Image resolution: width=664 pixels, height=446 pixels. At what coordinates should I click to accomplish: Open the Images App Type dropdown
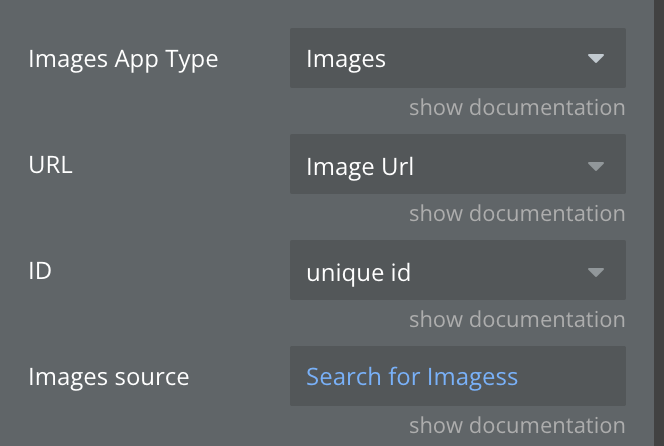457,58
